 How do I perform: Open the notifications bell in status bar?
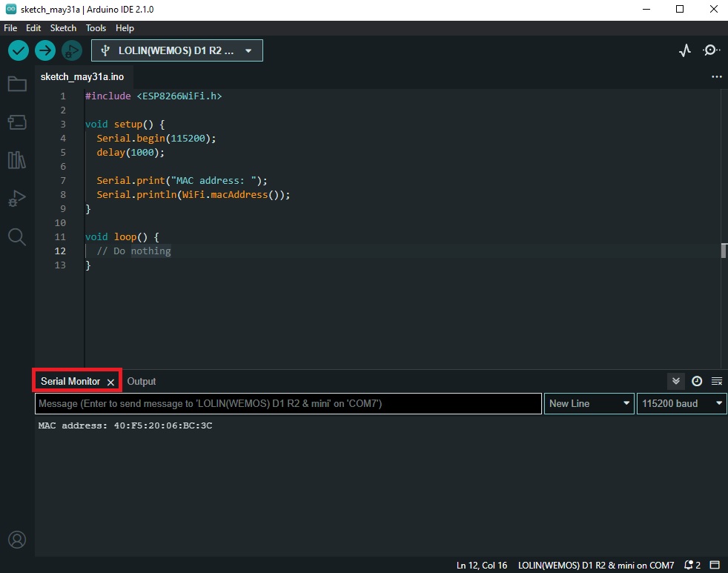tap(691, 565)
